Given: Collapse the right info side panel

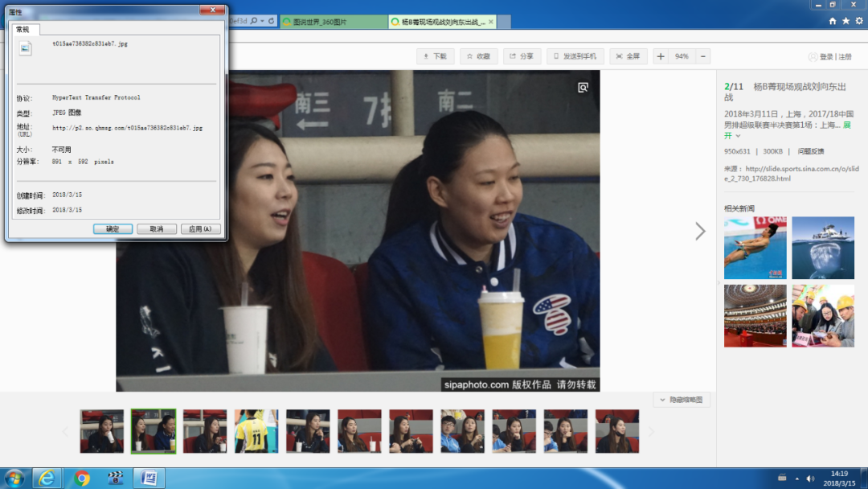Looking at the screenshot, I should (x=718, y=283).
